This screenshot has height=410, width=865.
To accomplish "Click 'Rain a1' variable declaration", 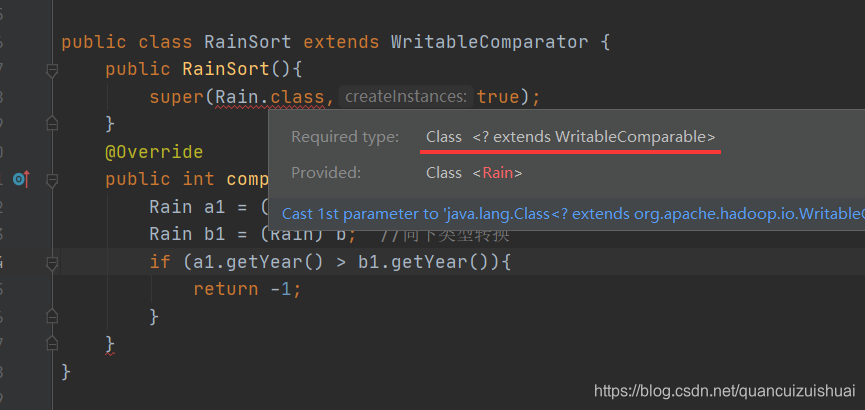I will point(187,207).
